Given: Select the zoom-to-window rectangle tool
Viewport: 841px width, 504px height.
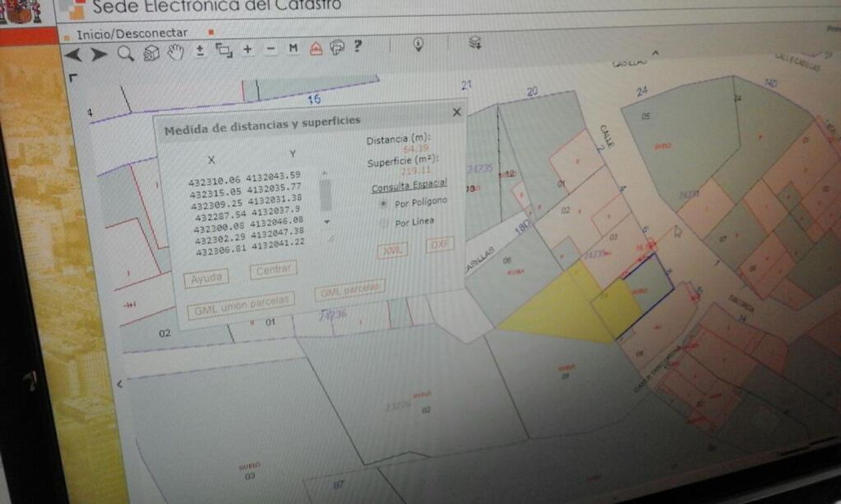Looking at the screenshot, I should 224,50.
